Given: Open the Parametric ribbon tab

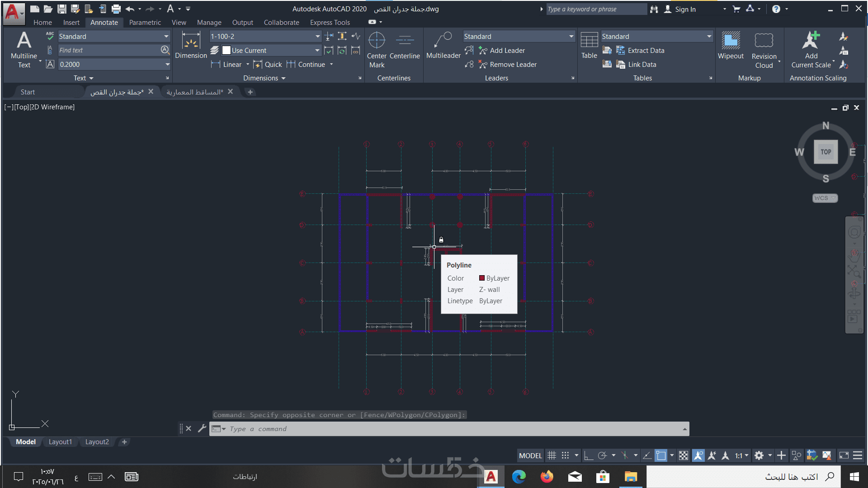Looking at the screenshot, I should click(x=145, y=22).
